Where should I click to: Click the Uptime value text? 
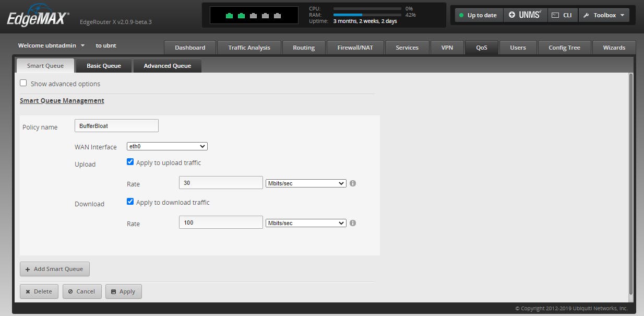365,21
